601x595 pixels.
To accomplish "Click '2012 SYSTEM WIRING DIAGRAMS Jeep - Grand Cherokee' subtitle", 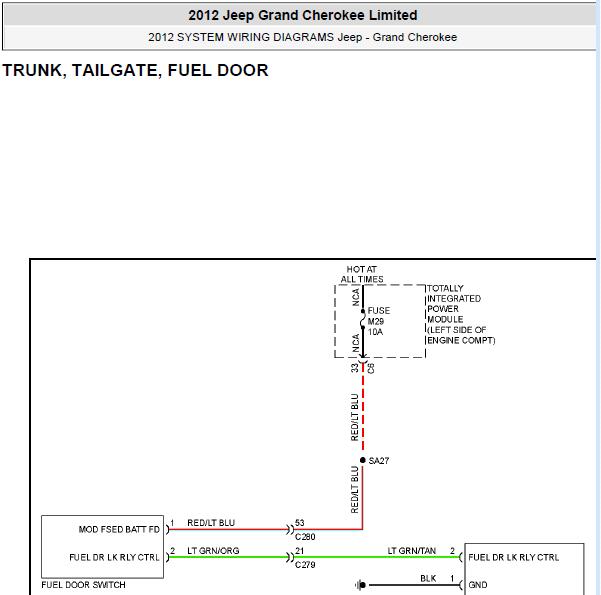I will tap(302, 37).
